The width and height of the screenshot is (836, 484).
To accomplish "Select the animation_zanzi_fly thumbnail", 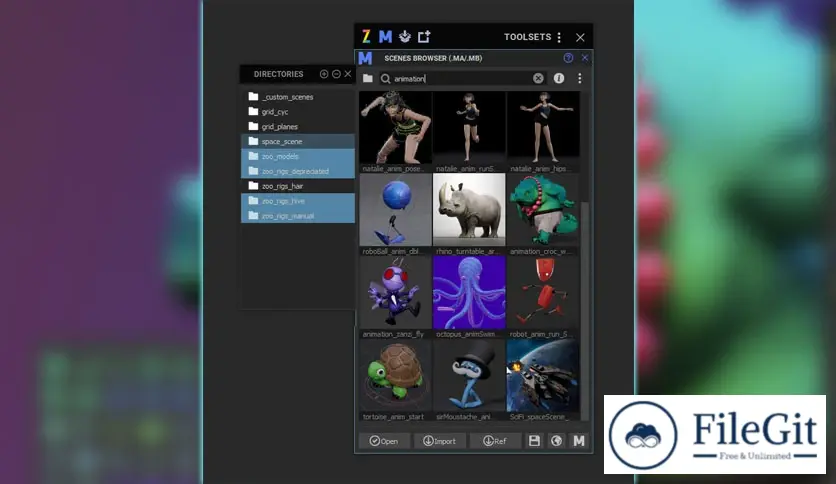I will (396, 293).
